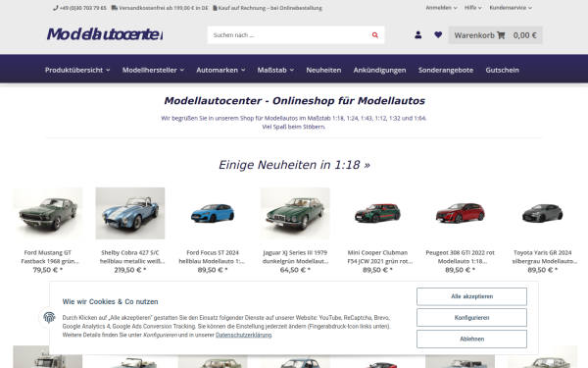
Task: Open the Produktübersicht menu
Action: (x=77, y=70)
